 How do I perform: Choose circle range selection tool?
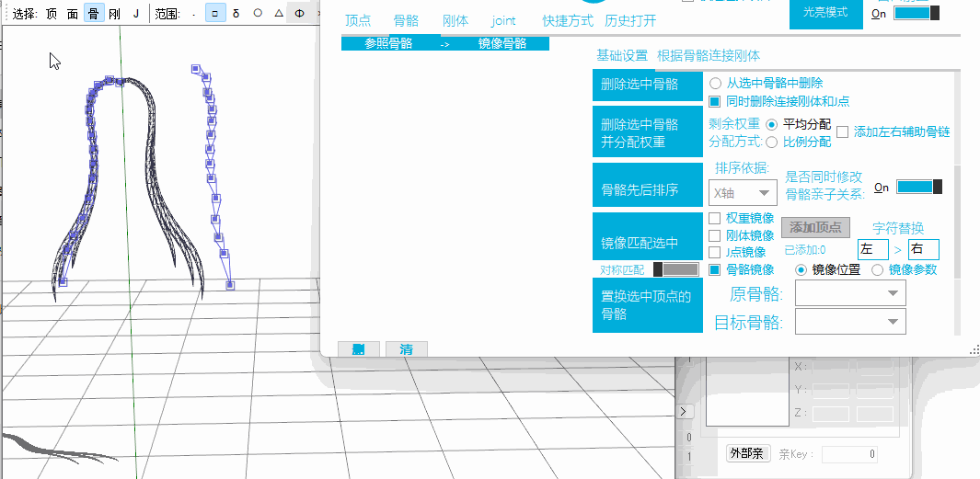click(x=258, y=14)
